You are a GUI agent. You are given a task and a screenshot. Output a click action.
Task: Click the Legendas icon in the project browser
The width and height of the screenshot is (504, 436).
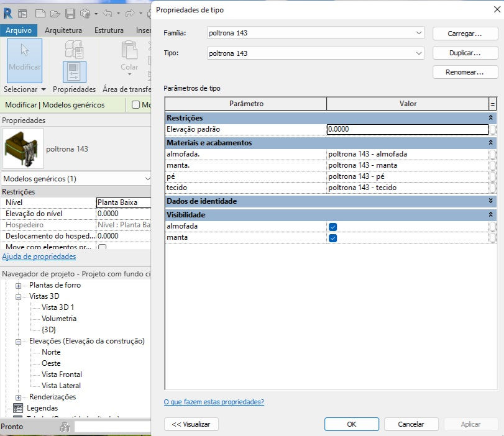[18, 408]
